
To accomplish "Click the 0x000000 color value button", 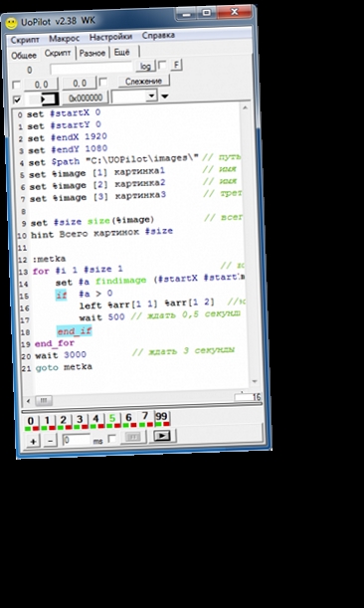I will click(x=86, y=98).
